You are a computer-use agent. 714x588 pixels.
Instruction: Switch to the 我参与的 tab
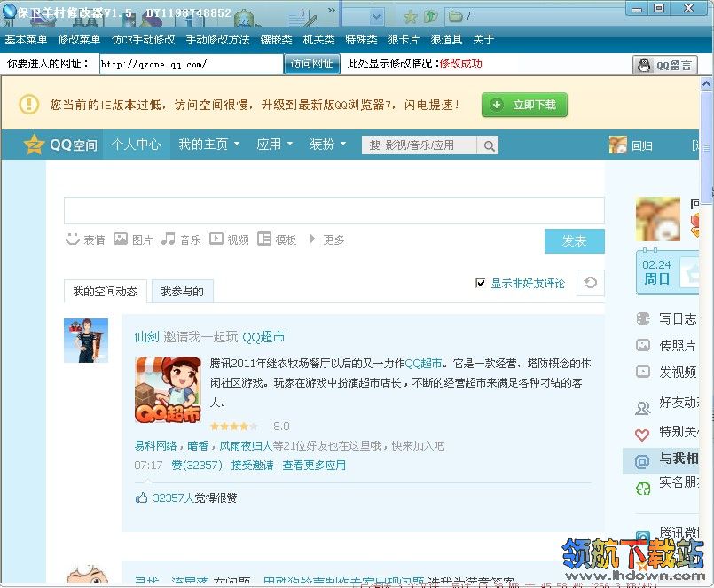click(182, 291)
